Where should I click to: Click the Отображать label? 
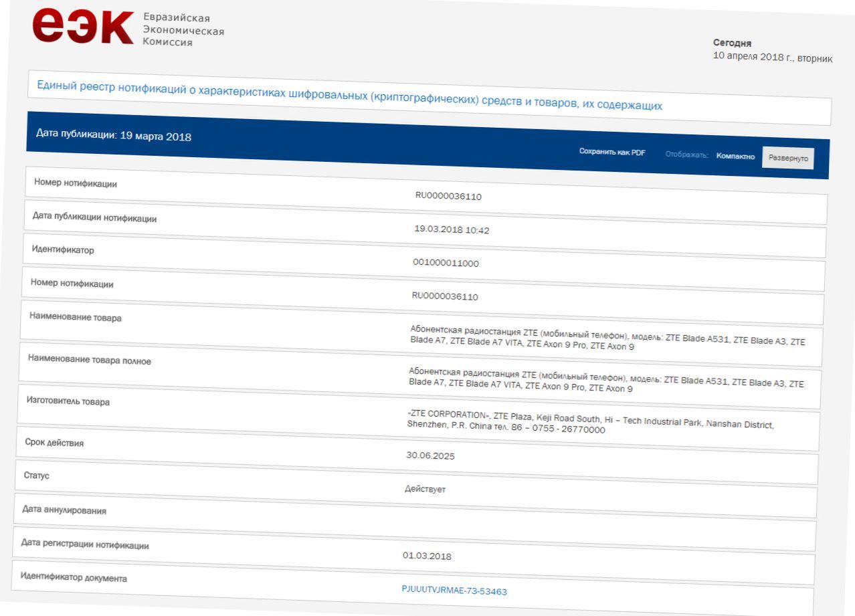(686, 155)
